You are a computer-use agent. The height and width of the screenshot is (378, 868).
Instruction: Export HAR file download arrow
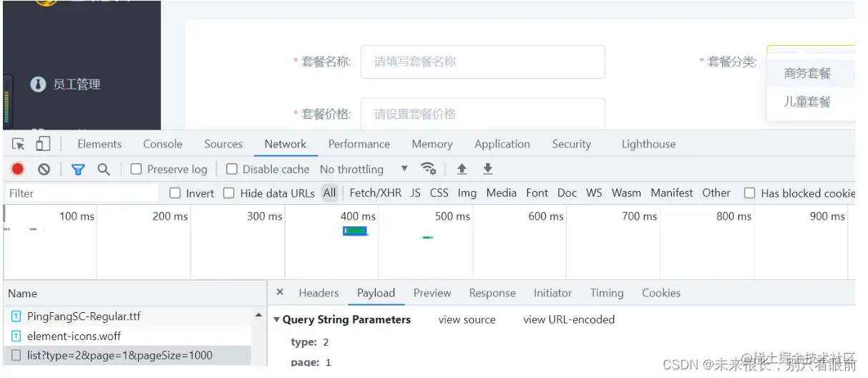pyautogui.click(x=487, y=169)
